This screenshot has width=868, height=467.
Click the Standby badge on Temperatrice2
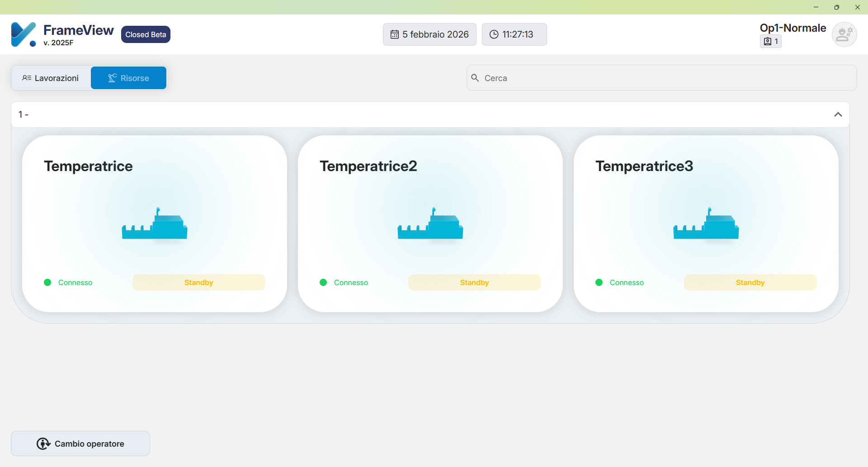pos(475,282)
